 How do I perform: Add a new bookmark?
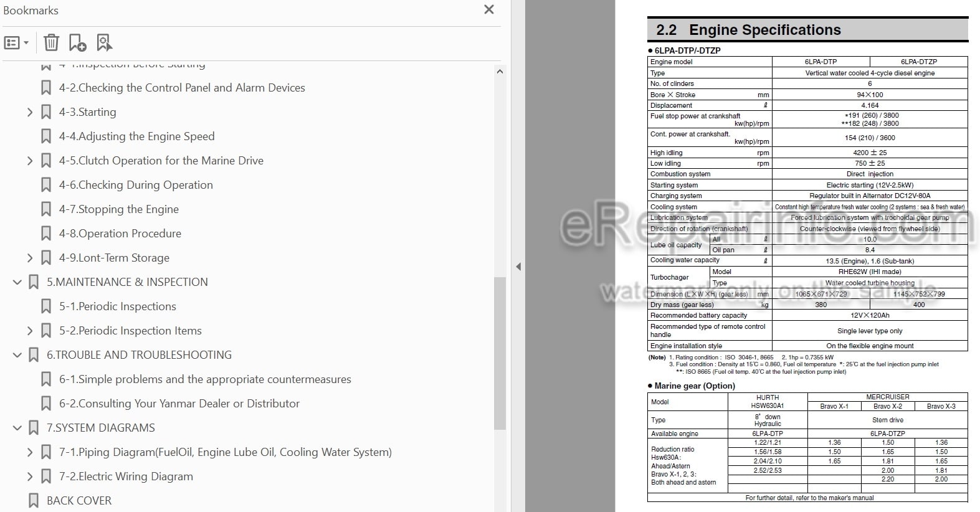click(77, 43)
